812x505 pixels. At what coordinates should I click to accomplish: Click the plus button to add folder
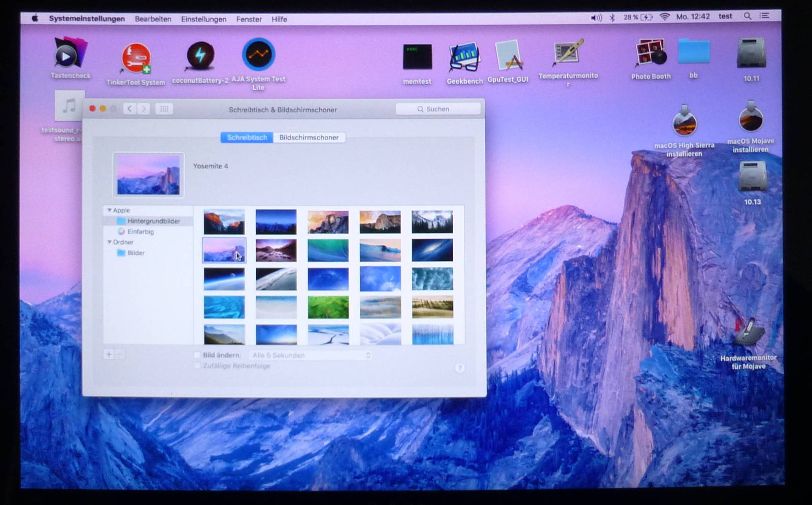coord(109,355)
